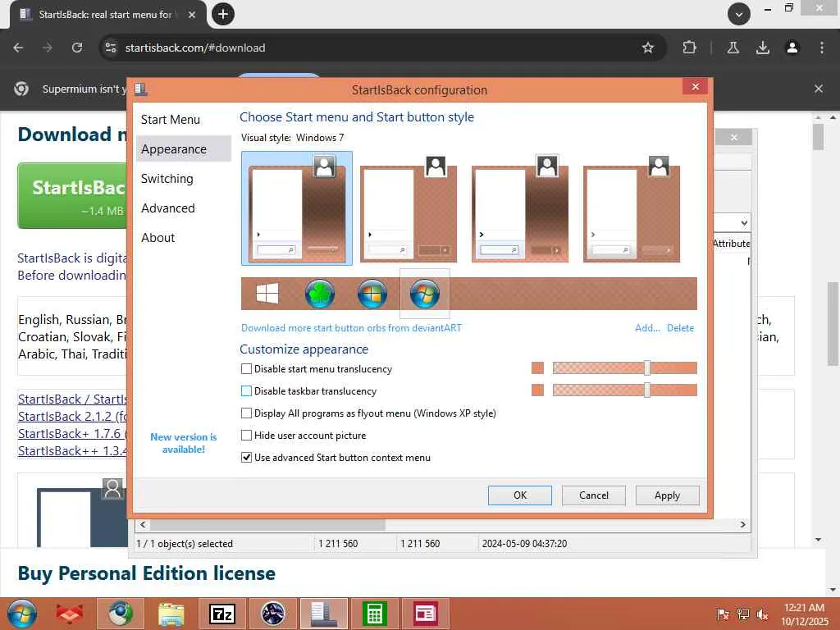
Task: Click the New version is available link
Action: coord(183,443)
